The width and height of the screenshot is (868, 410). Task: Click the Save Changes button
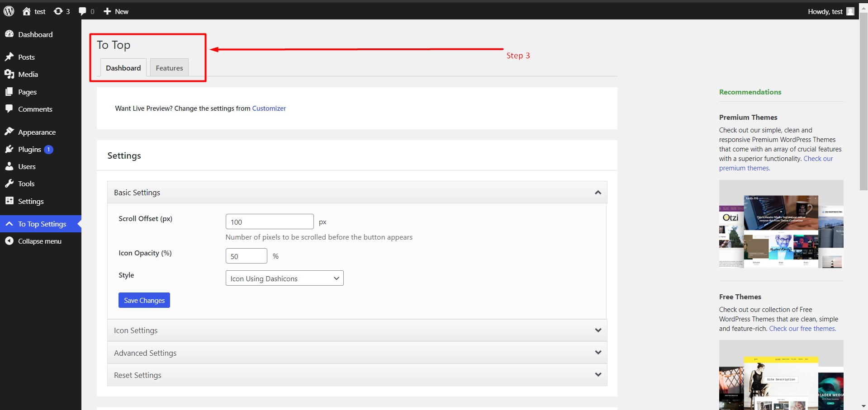tap(144, 300)
